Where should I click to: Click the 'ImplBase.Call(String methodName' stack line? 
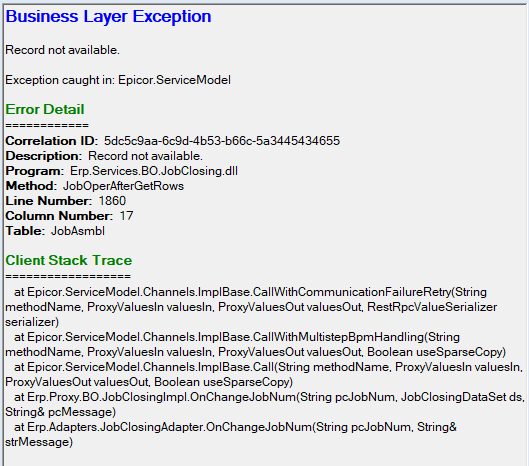[x=269, y=367]
